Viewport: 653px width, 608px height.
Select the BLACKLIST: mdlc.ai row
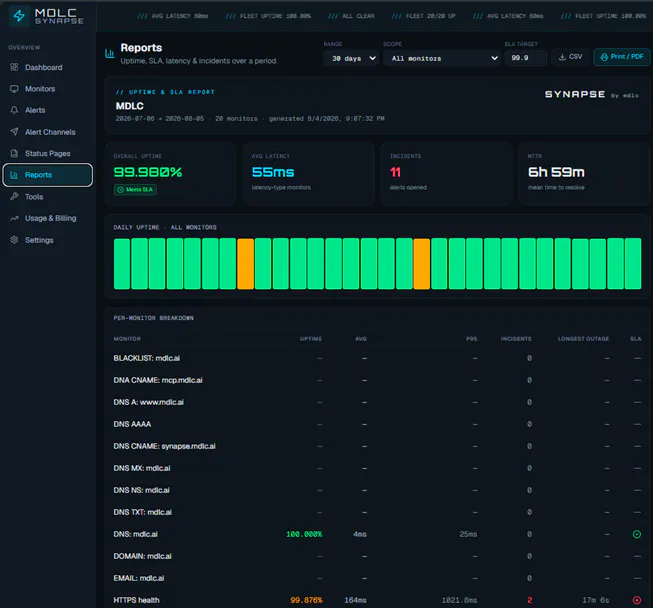pyautogui.click(x=377, y=358)
